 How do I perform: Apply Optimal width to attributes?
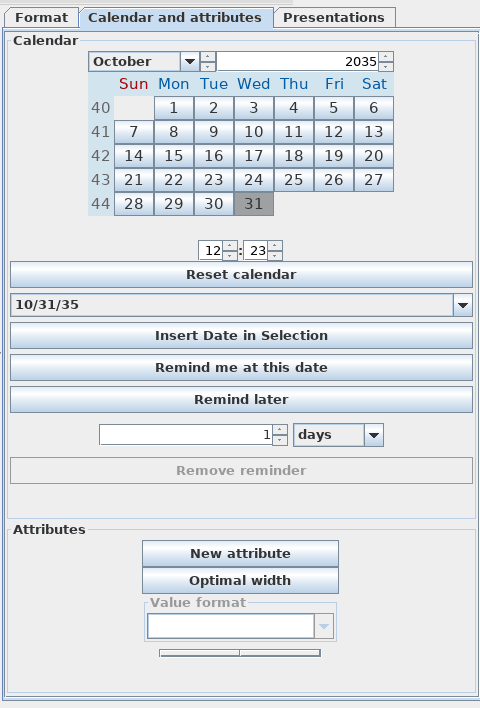click(x=240, y=581)
